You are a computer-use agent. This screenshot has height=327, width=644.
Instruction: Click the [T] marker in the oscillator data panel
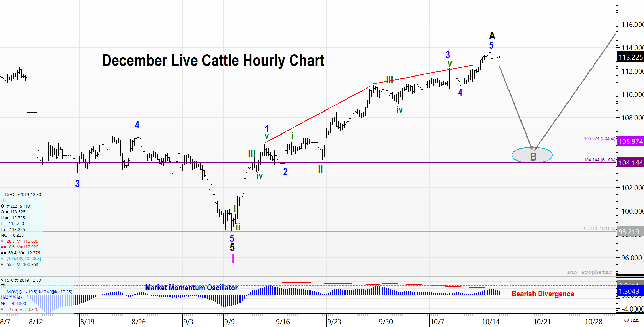tap(3, 286)
